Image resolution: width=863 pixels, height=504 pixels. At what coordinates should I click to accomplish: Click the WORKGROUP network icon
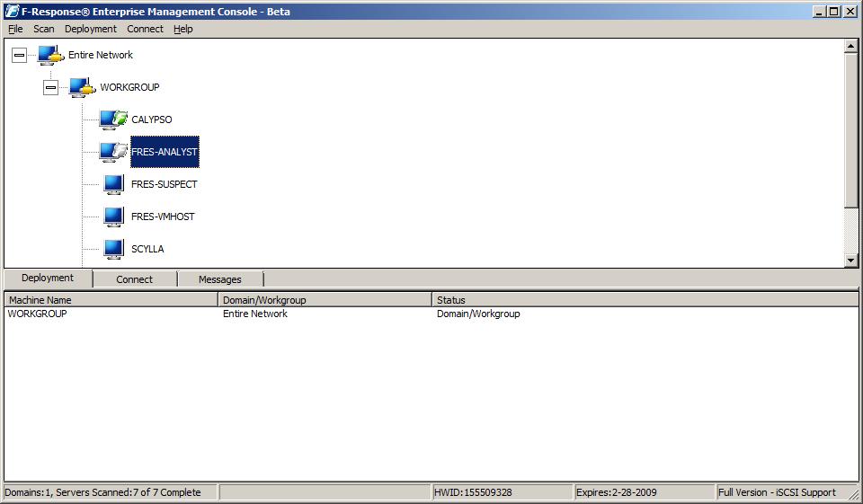(x=82, y=87)
